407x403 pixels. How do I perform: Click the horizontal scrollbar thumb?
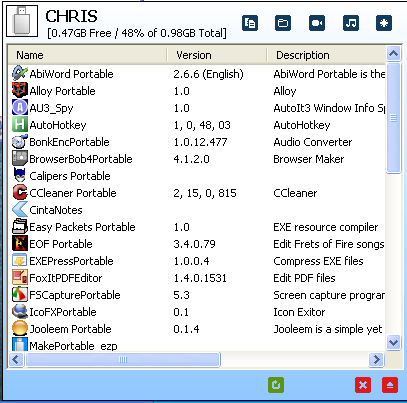click(x=123, y=359)
